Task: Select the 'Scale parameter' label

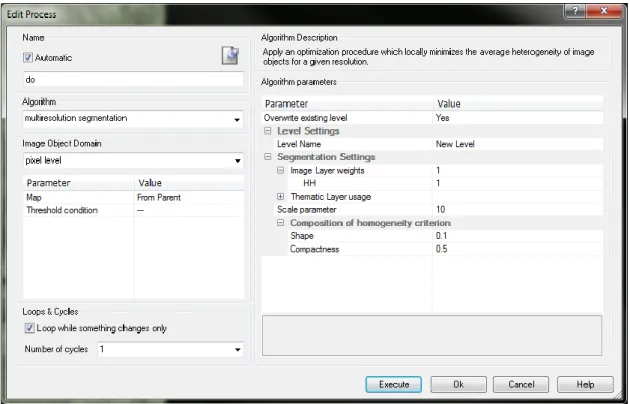Action: coord(307,209)
